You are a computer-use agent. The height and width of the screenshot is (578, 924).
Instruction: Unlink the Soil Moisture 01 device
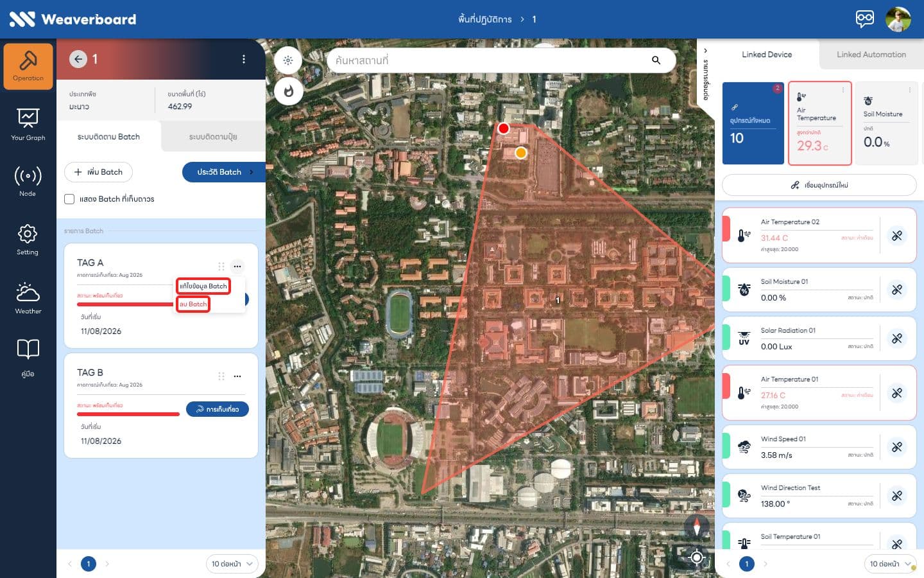point(897,290)
